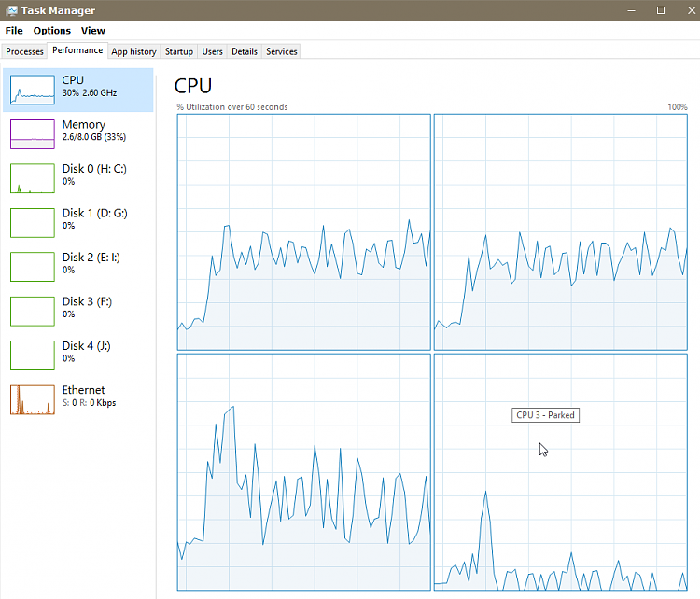This screenshot has height=599, width=700.
Task: Click the Disk 3 (F:) label
Action: point(87,301)
